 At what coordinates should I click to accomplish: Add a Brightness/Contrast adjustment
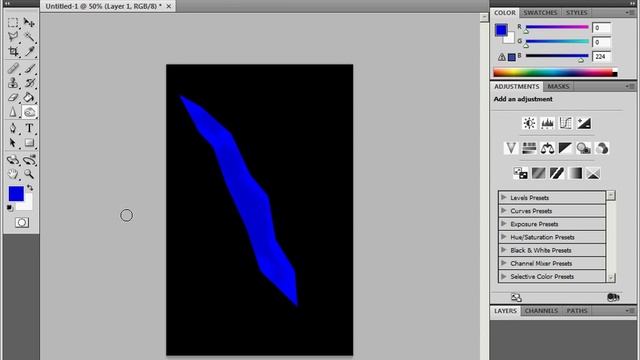point(529,123)
